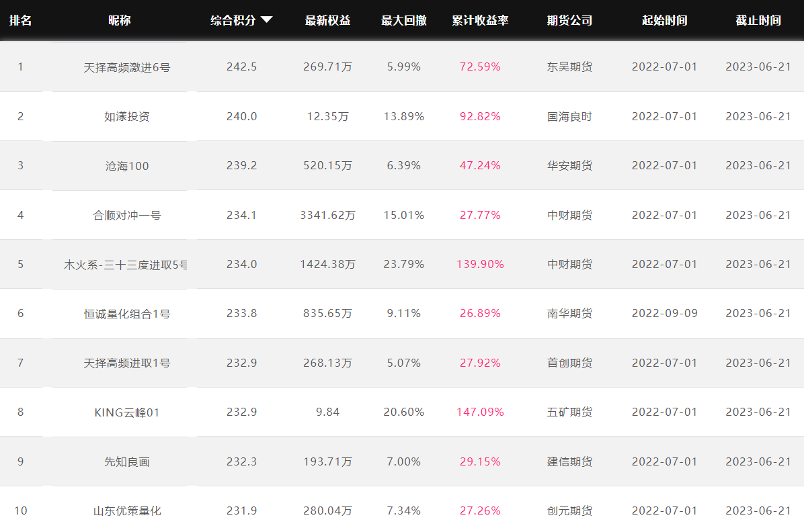Click the 期货公司 column header
Viewport: 804px width, 532px height.
569,21
